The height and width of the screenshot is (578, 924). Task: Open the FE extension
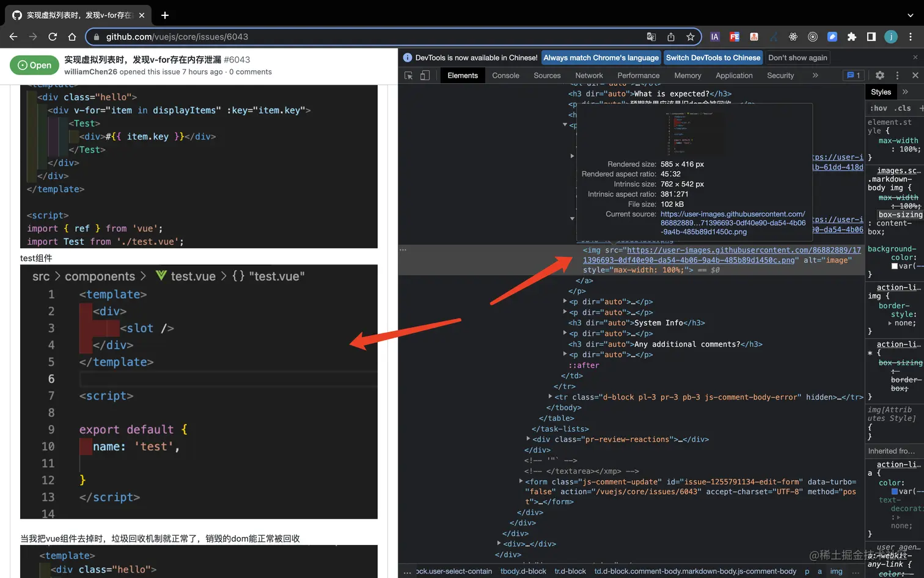pos(735,37)
